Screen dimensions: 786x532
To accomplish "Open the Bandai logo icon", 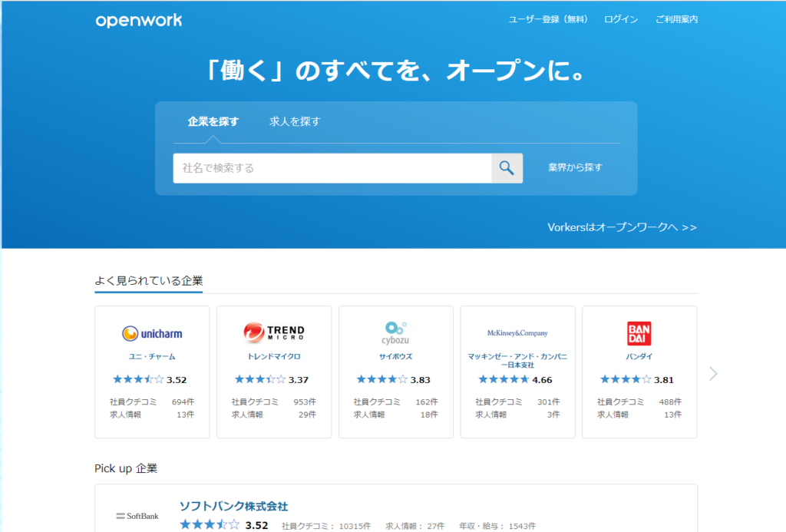I will [639, 332].
